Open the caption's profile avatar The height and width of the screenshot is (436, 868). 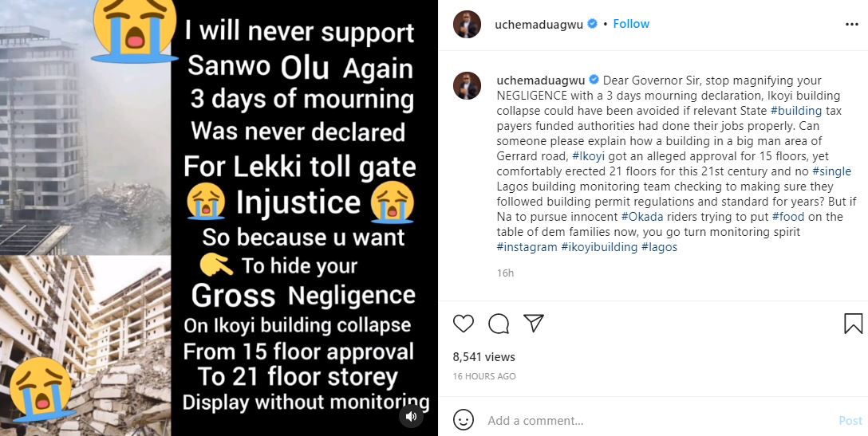468,85
